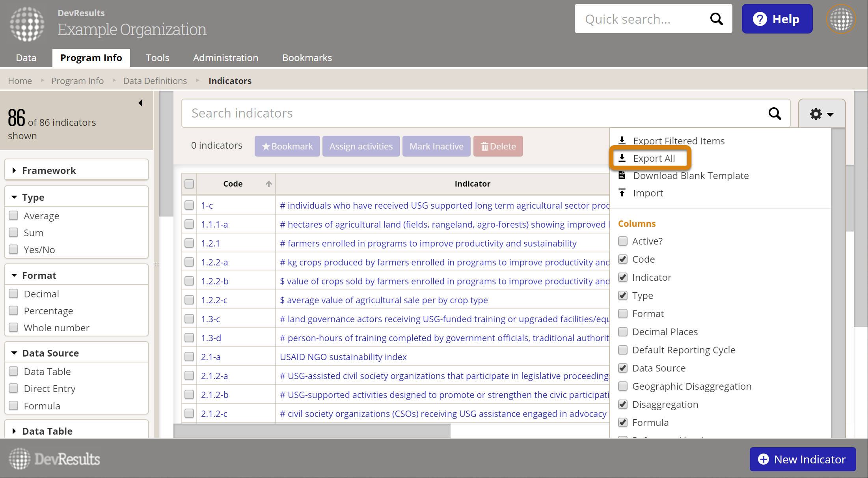This screenshot has height=478, width=868.
Task: Click the search indicators magnifier icon
Action: [x=775, y=114]
